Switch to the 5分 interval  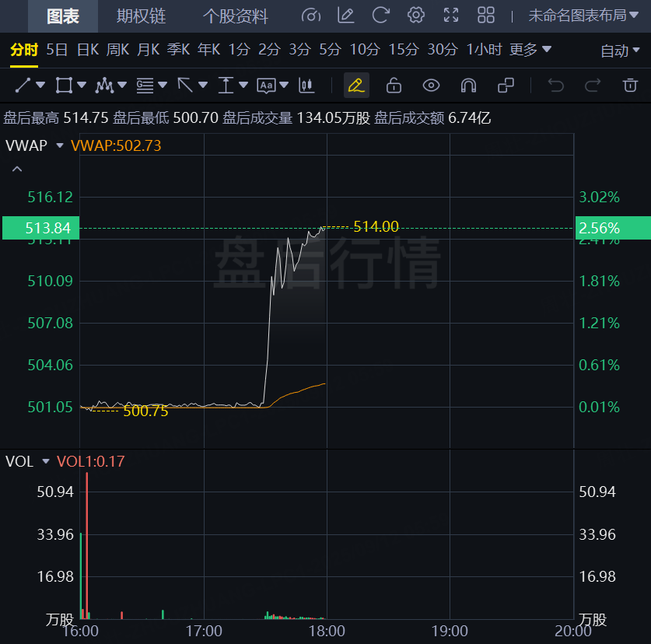click(330, 50)
